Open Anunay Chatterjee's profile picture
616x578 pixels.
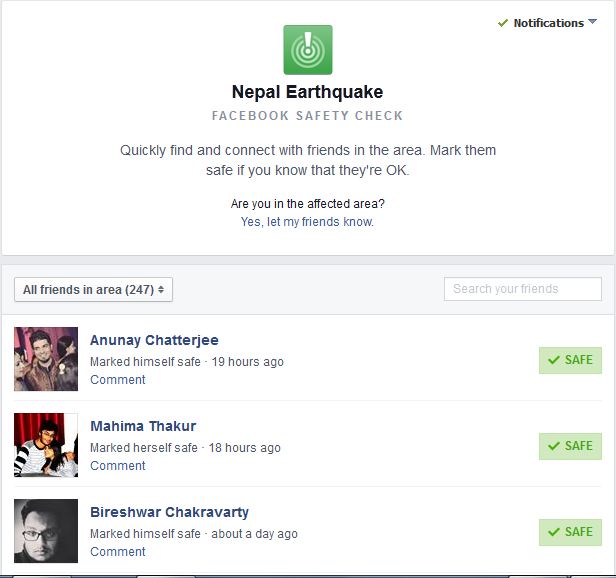(46, 359)
